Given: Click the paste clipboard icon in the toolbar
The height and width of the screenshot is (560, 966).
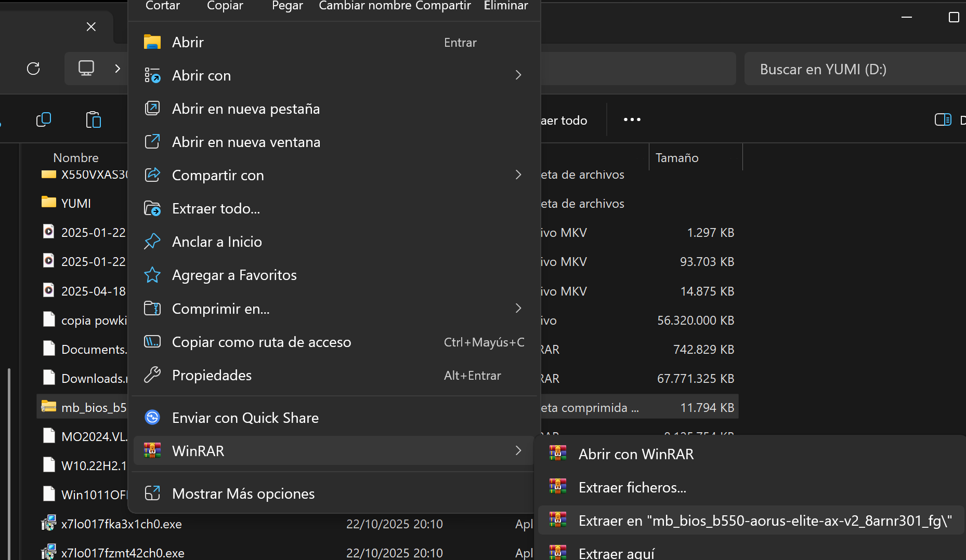Looking at the screenshot, I should [x=93, y=120].
